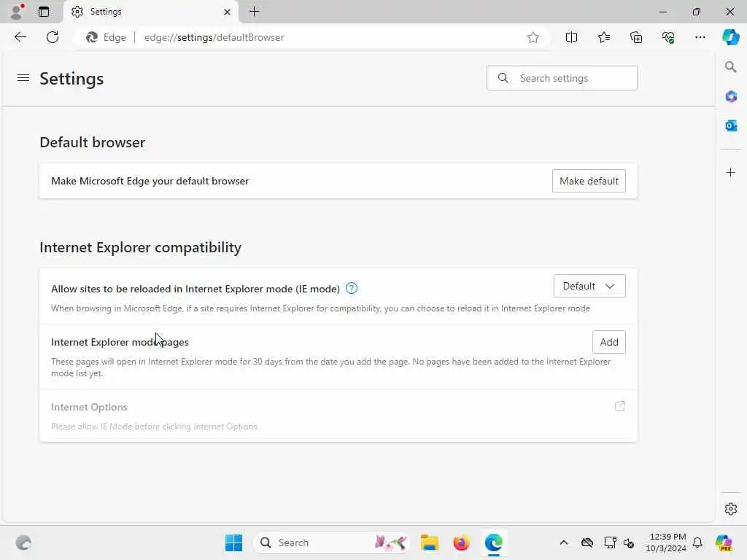747x560 pixels.
Task: Click Default browser heading
Action: (x=93, y=142)
